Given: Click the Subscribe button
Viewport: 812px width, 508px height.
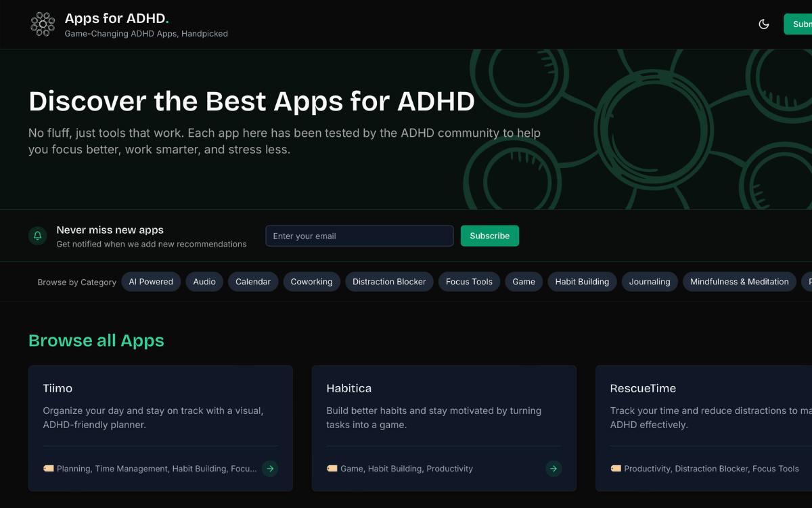Looking at the screenshot, I should [x=490, y=236].
